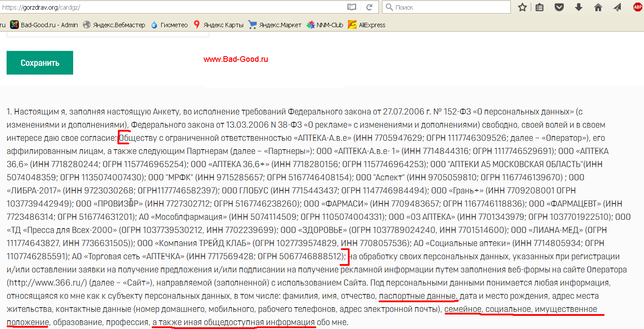Click the text ООО ГЛОБУС

pos(244,190)
